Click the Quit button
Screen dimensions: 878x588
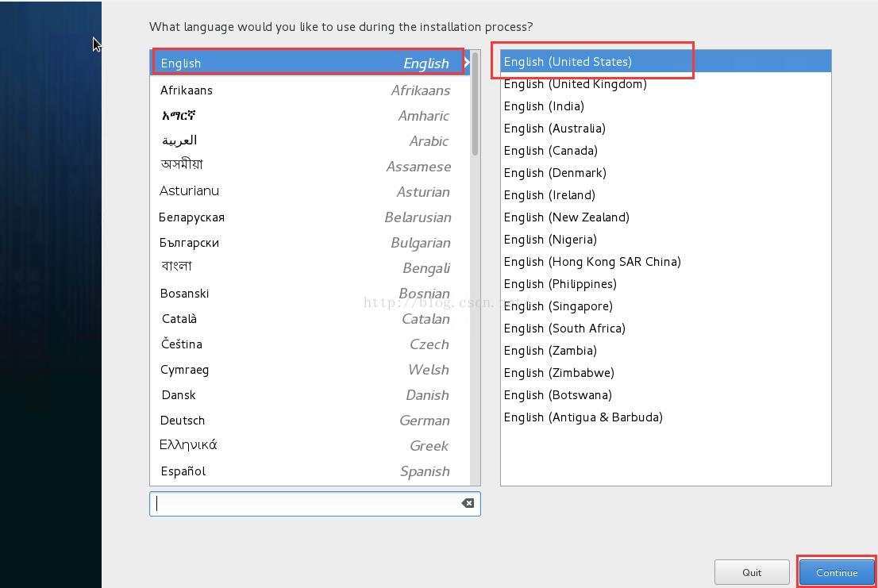click(752, 572)
